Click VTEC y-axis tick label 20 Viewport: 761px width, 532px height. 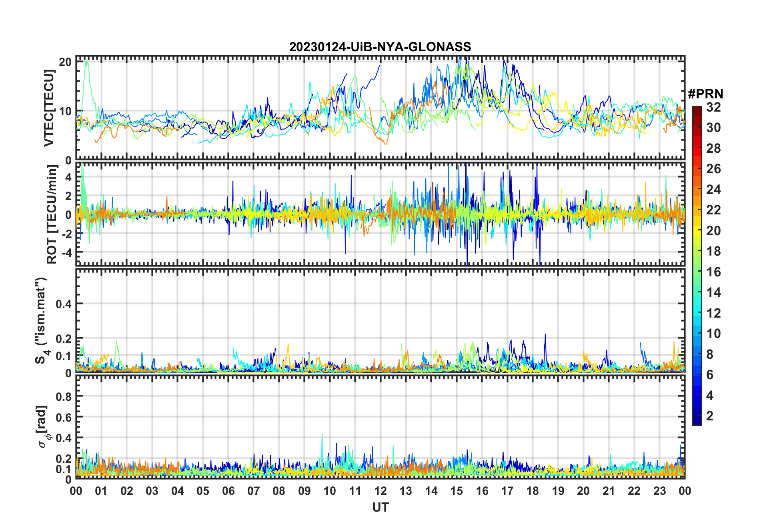coord(65,62)
